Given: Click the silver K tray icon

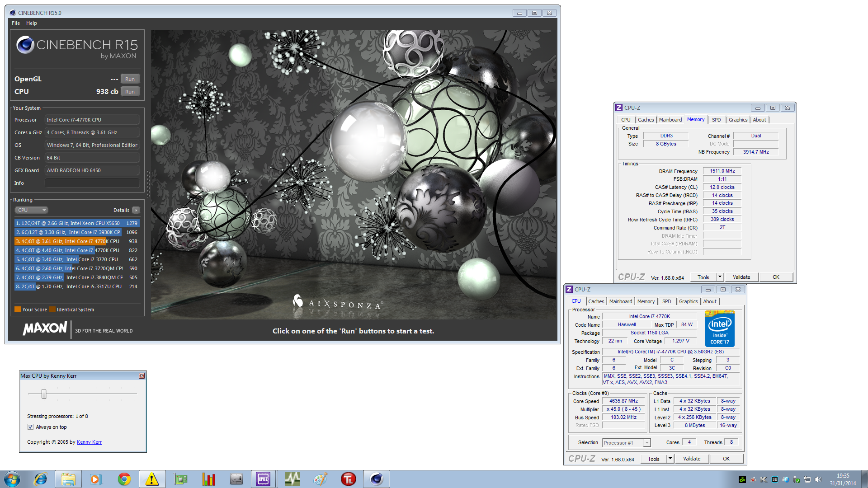Looking at the screenshot, I should click(x=764, y=479).
